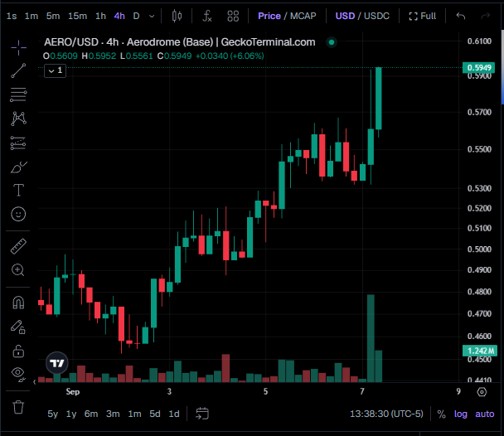Image resolution: width=504 pixels, height=436 pixels.
Task: Set date range to 1d
Action: (x=174, y=414)
